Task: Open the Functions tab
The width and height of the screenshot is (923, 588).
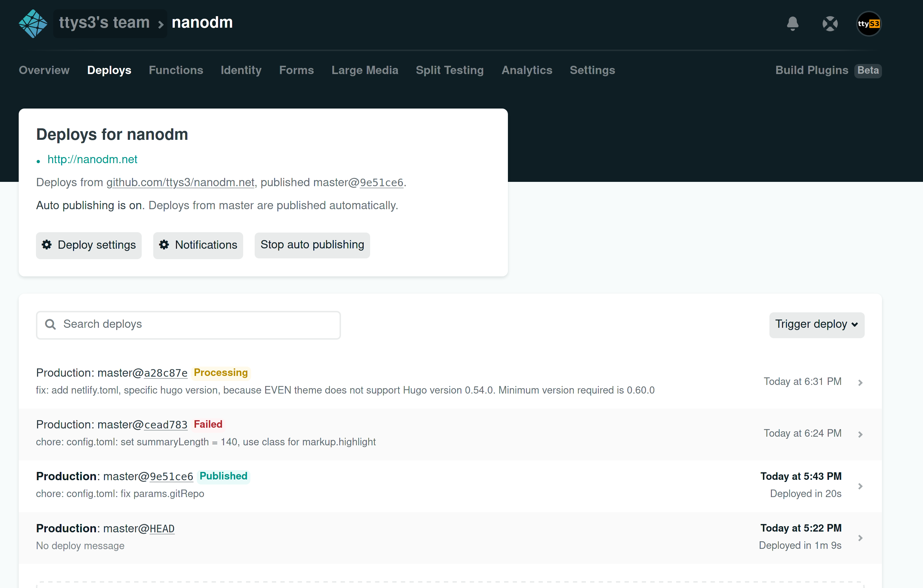Action: click(176, 70)
